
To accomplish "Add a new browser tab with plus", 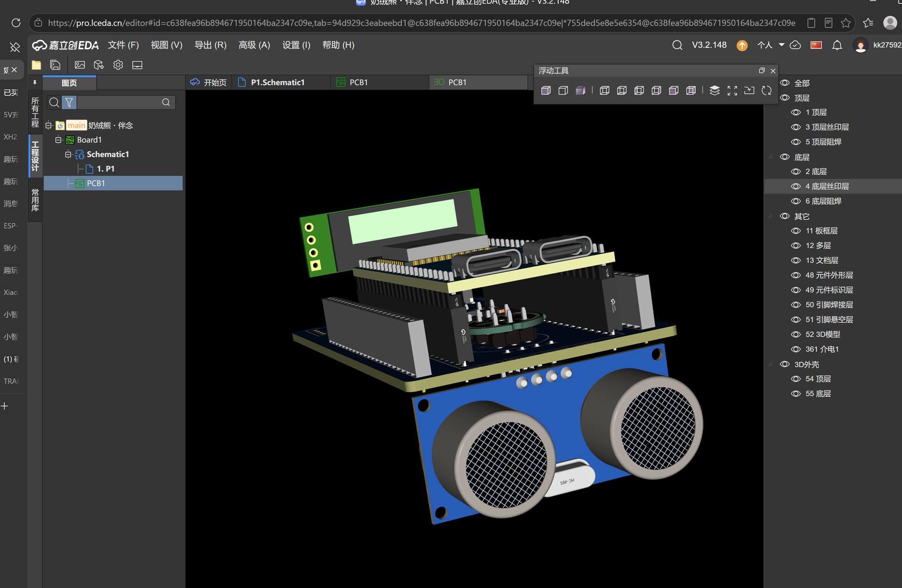I will pos(5,406).
